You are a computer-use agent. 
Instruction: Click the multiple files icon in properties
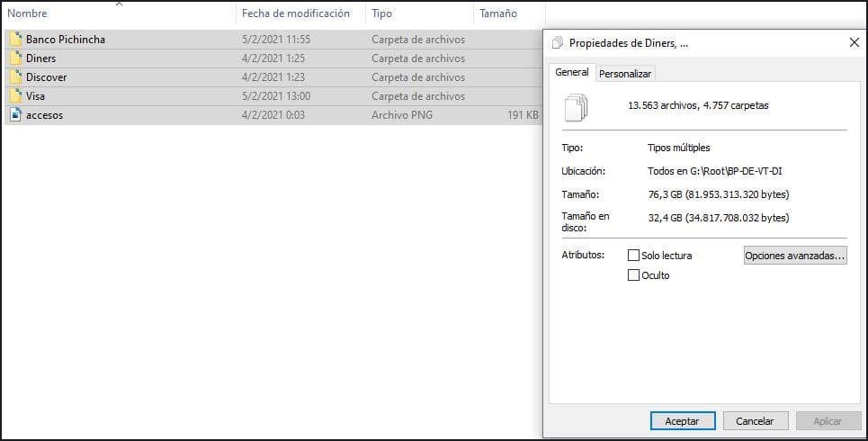click(x=576, y=107)
